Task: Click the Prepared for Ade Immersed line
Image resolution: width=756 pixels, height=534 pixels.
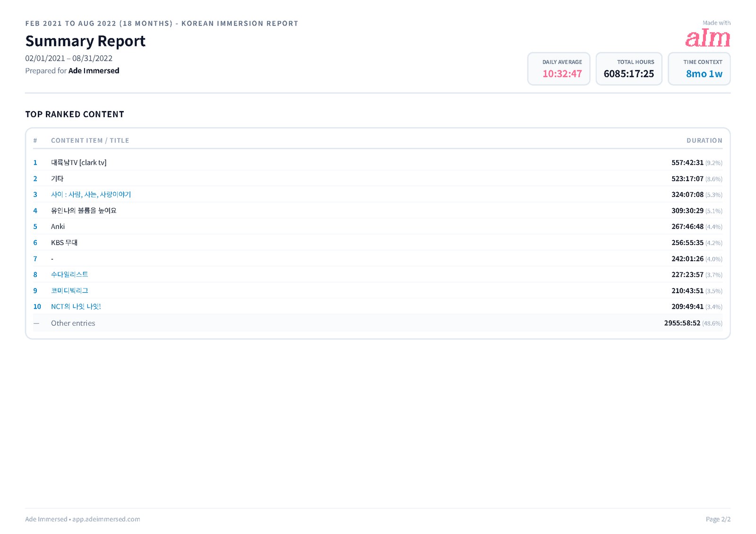Action: tap(72, 70)
